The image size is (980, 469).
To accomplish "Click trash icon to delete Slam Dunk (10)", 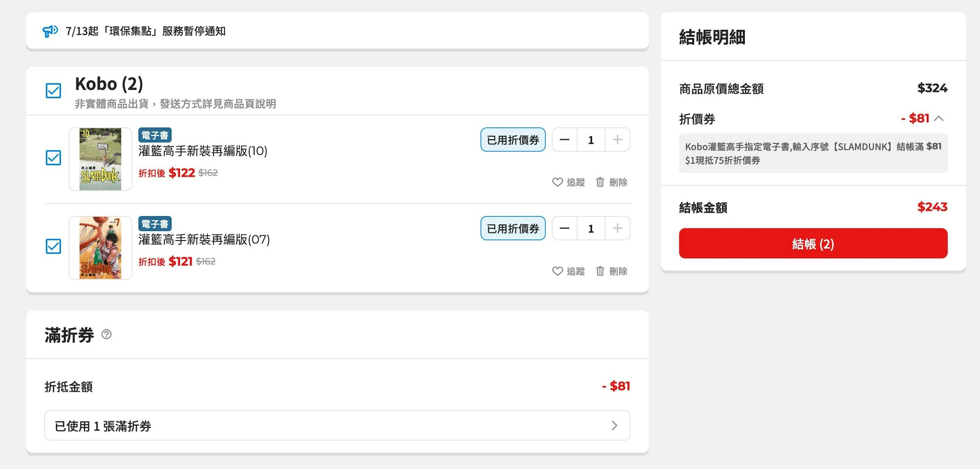I will 600,182.
